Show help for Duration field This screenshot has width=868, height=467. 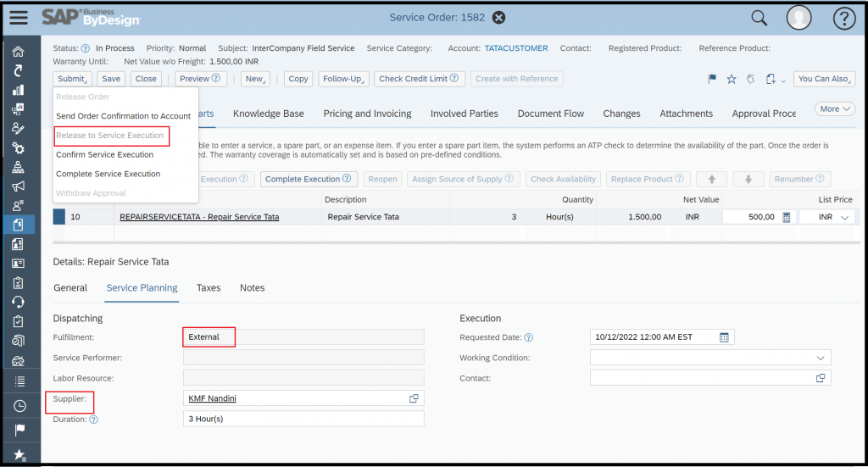[93, 420]
